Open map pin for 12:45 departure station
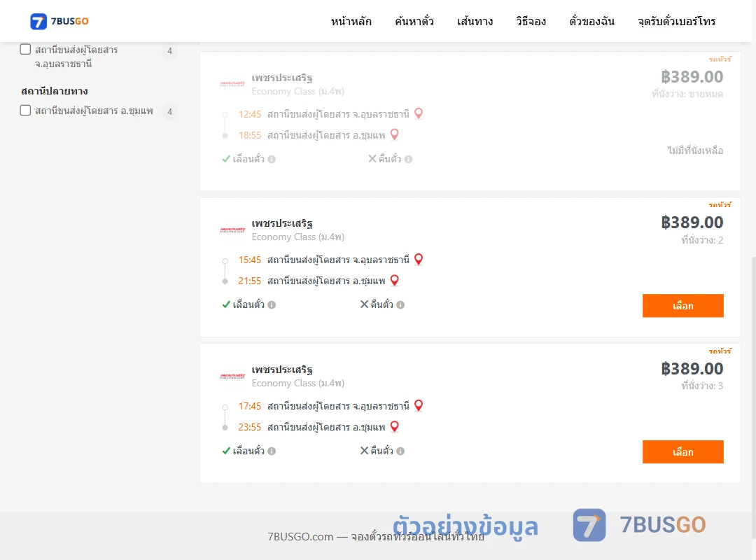 click(419, 113)
